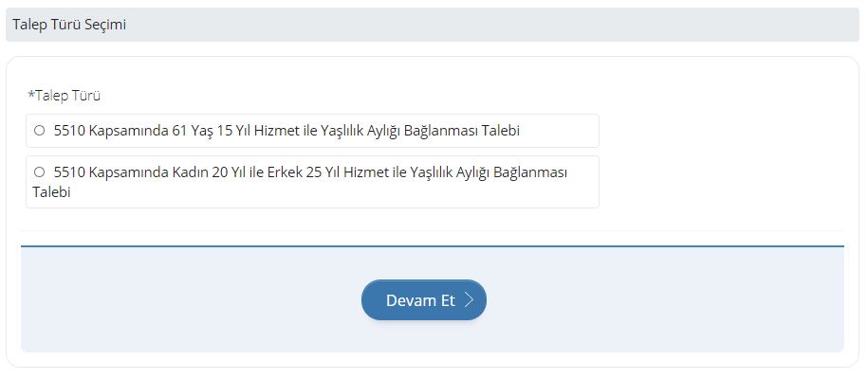Click the *Talep Türü field label

point(67,95)
